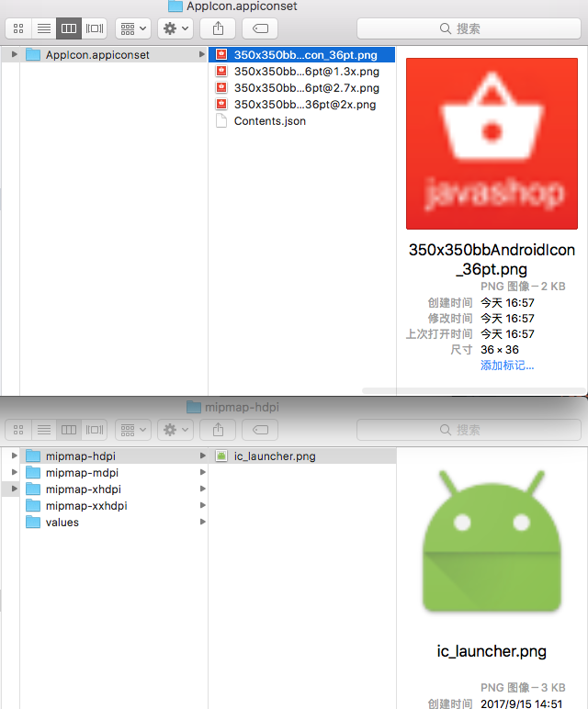Select Contents.json file
The image size is (588, 709).
(x=301, y=120)
